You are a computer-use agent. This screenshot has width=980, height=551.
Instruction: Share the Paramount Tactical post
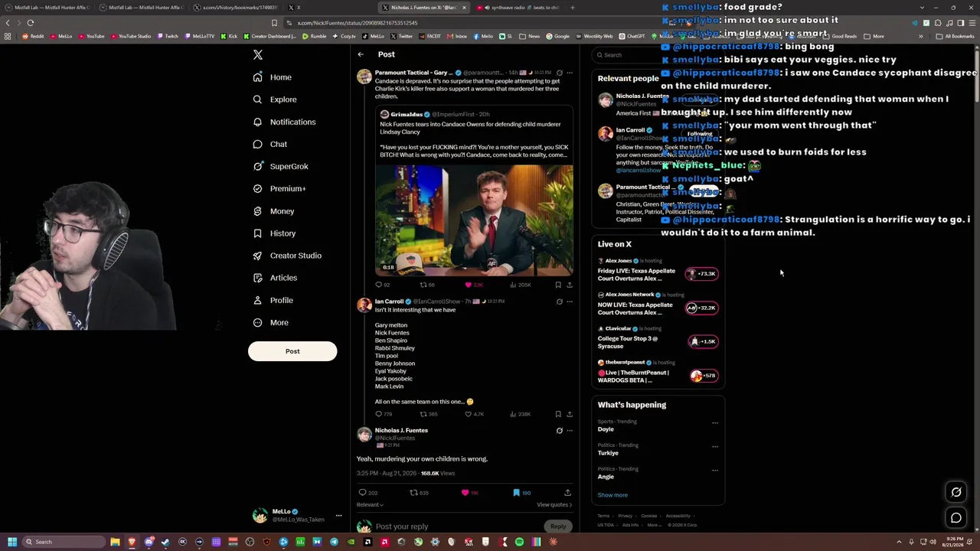point(569,285)
